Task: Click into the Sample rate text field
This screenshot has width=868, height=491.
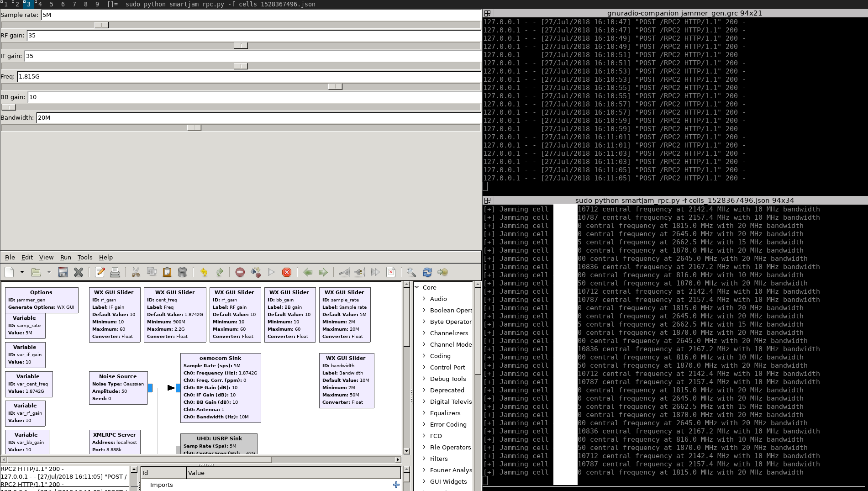Action: click(261, 15)
